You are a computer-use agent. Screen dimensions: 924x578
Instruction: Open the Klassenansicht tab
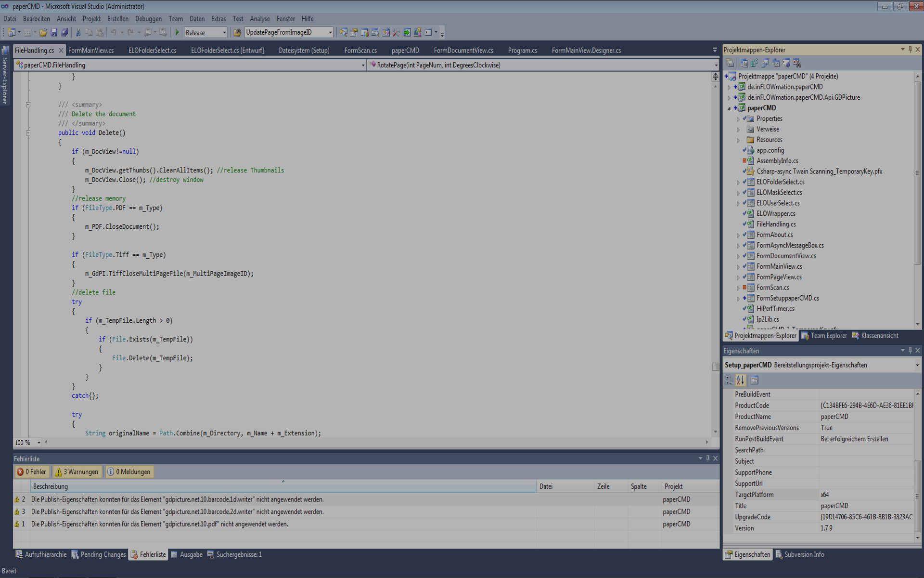coord(875,336)
